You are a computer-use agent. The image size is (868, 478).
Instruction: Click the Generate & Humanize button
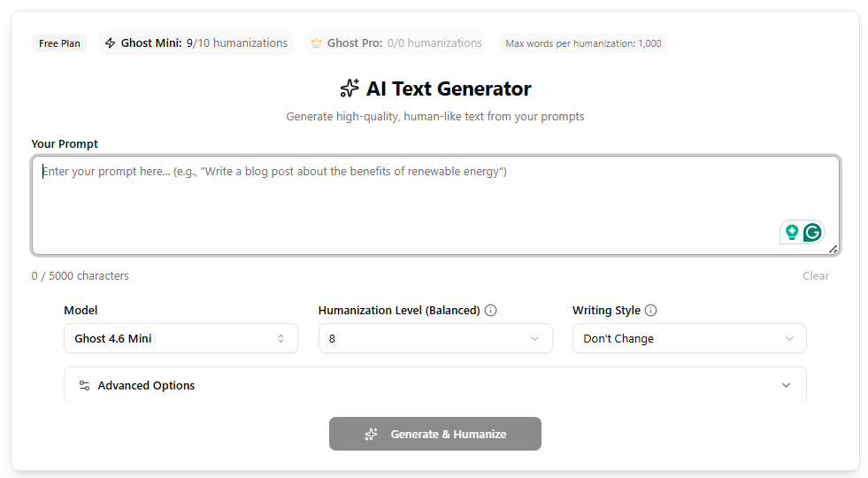pyautogui.click(x=435, y=434)
